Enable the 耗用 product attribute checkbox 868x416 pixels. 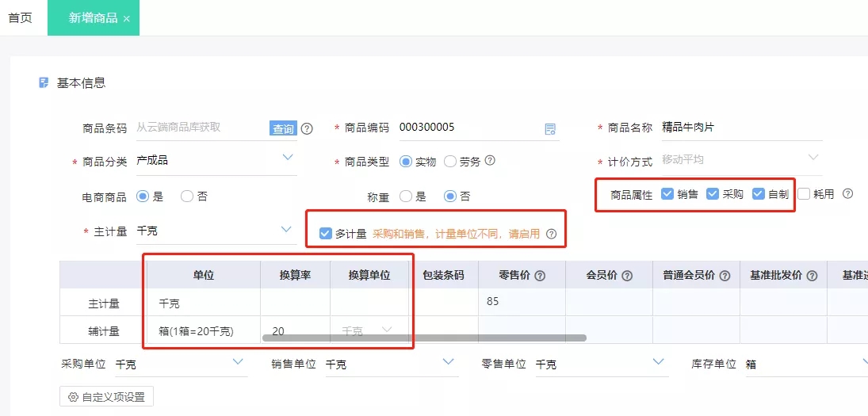coord(804,193)
